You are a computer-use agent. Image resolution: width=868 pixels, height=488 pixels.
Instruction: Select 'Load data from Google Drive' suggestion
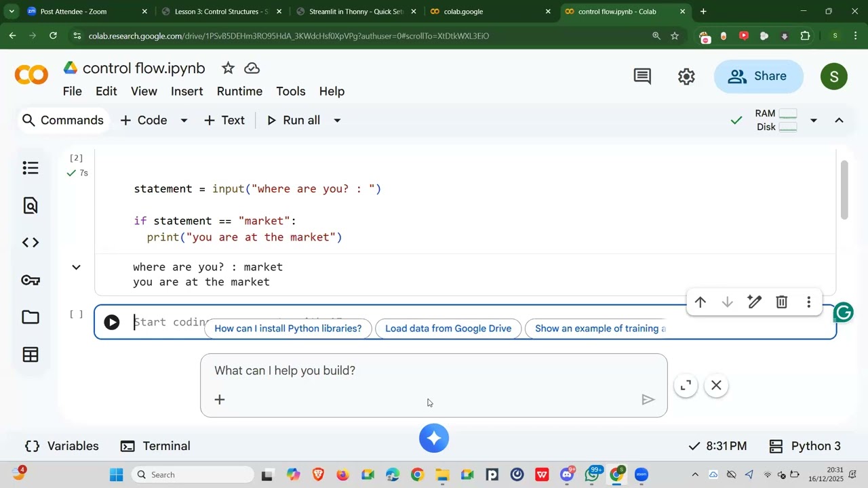[x=448, y=329]
